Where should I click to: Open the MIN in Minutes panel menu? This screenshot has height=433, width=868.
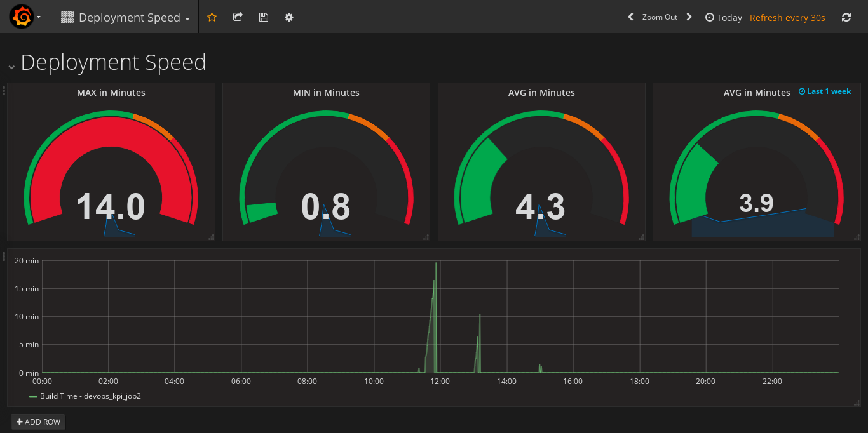326,93
